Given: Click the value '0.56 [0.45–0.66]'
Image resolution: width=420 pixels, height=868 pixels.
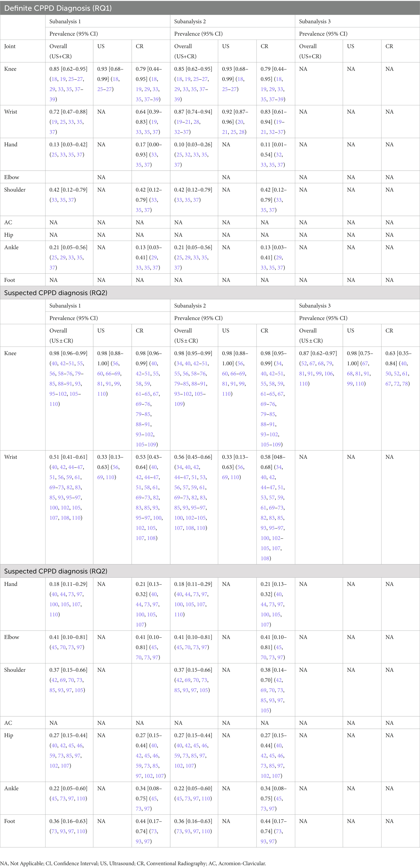Looking at the screenshot, I should (193, 457).
